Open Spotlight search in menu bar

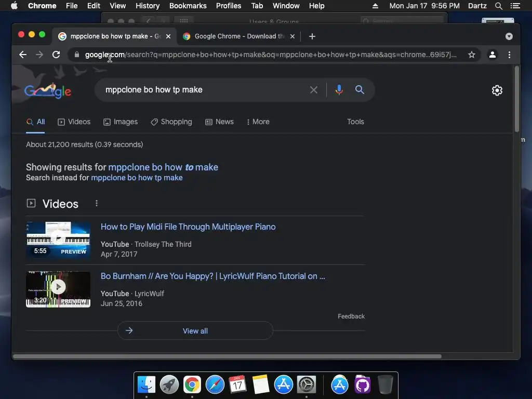(x=498, y=6)
